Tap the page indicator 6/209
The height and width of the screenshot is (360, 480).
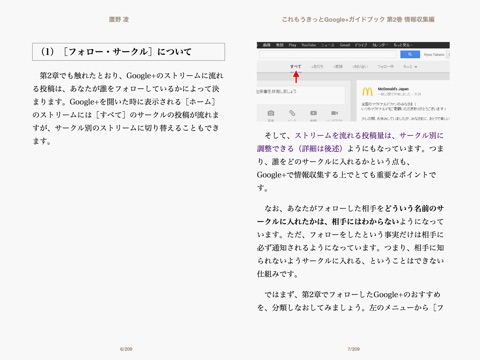pyautogui.click(x=126, y=349)
